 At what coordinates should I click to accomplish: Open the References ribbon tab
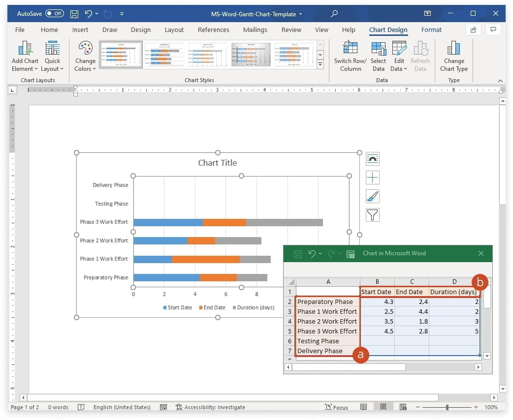click(x=213, y=30)
